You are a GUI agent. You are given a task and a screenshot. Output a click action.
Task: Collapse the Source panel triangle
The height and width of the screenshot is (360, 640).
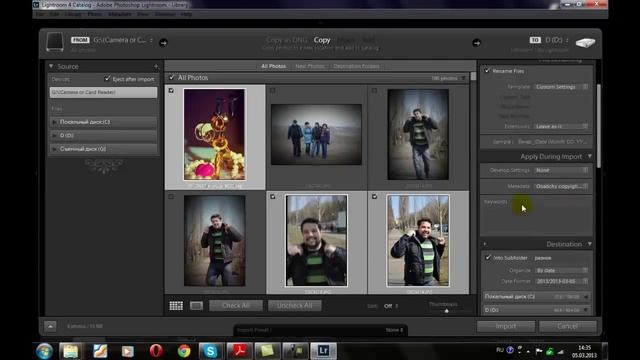(51, 66)
